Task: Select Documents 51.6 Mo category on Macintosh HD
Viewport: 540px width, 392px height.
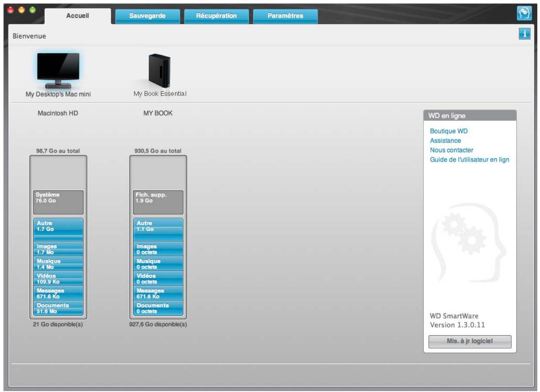Action: tap(58, 308)
